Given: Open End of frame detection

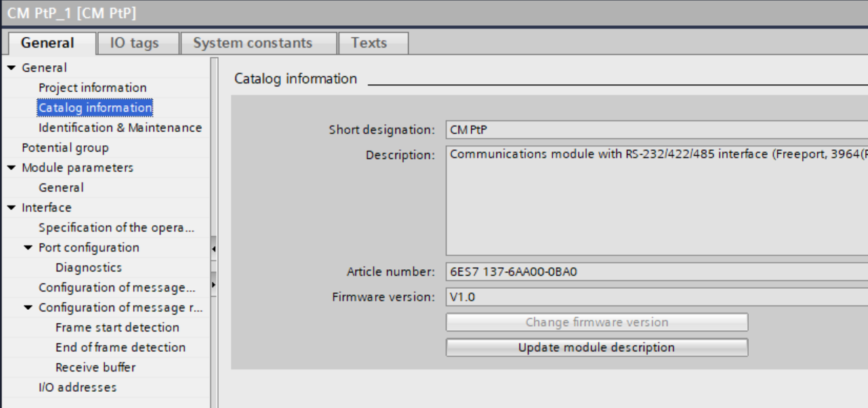Looking at the screenshot, I should 121,348.
